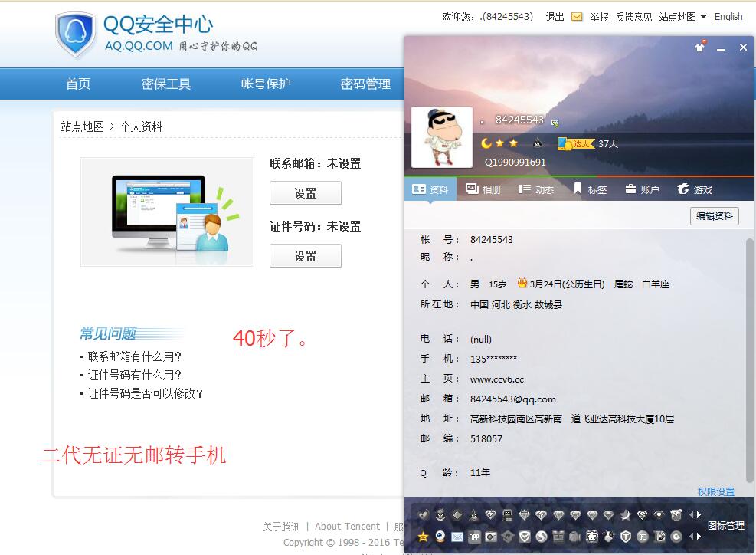756x555 pixels.
Task: Expand the 站点地图 dropdown arrow in the header
Action: [x=703, y=17]
